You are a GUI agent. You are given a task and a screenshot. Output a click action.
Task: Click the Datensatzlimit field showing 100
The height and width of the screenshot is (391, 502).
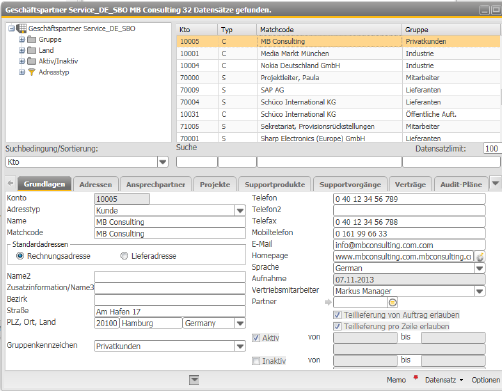(492, 149)
